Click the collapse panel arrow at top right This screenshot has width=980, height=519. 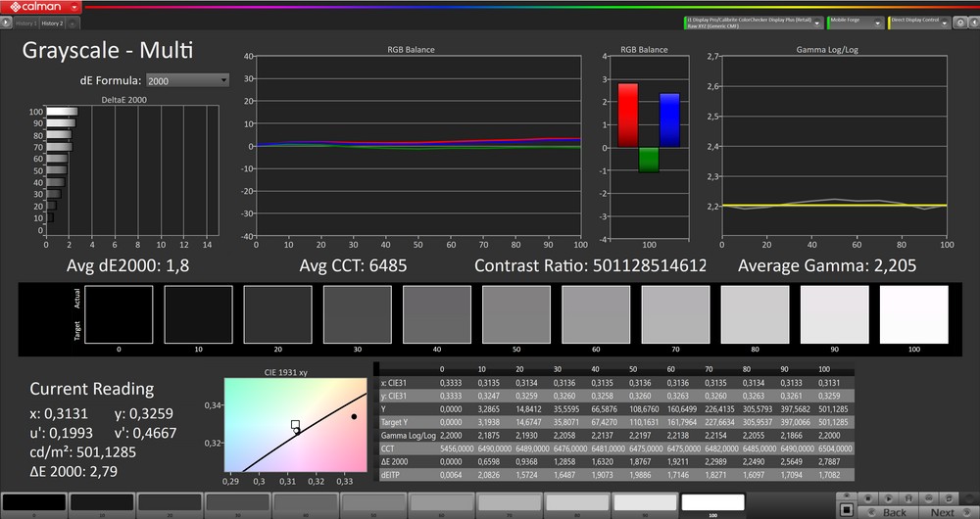click(x=972, y=22)
